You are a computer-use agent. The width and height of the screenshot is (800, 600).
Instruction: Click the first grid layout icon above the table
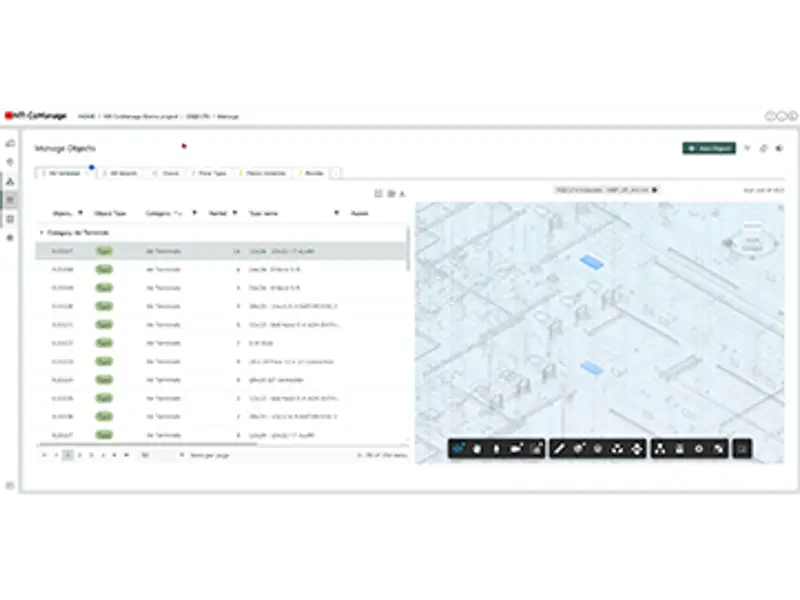click(x=379, y=193)
